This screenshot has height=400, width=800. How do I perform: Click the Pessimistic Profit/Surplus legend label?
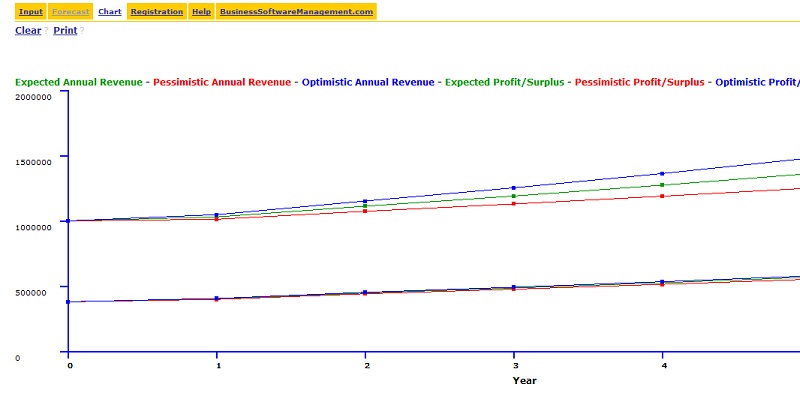[640, 82]
